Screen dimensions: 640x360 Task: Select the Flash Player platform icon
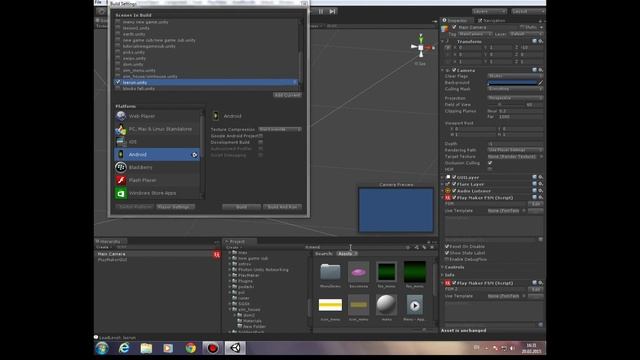121,180
